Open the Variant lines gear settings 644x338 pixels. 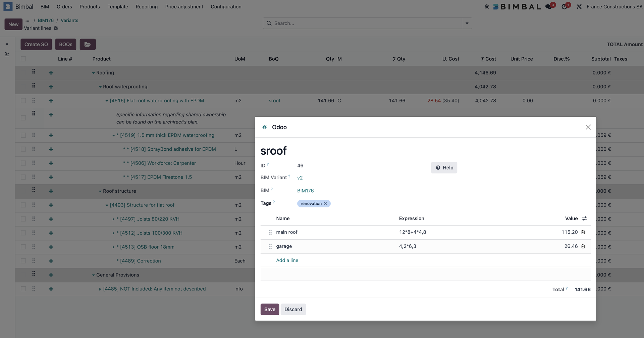point(56,28)
